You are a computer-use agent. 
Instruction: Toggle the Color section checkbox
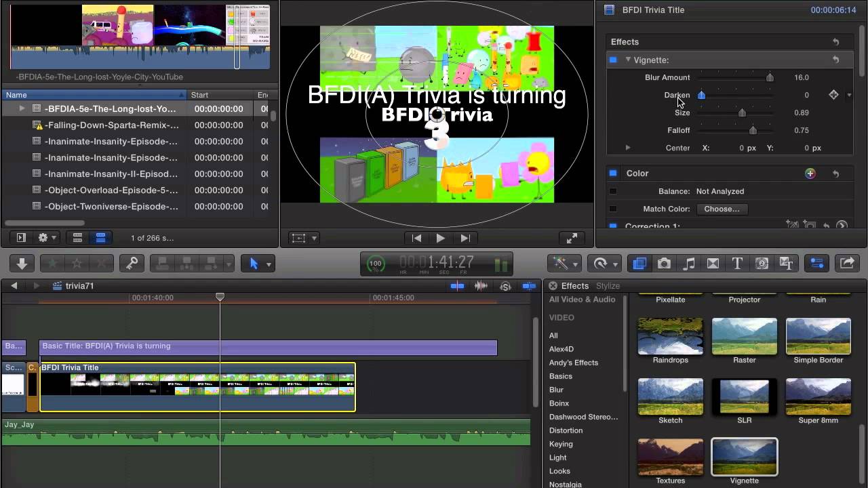tap(613, 174)
